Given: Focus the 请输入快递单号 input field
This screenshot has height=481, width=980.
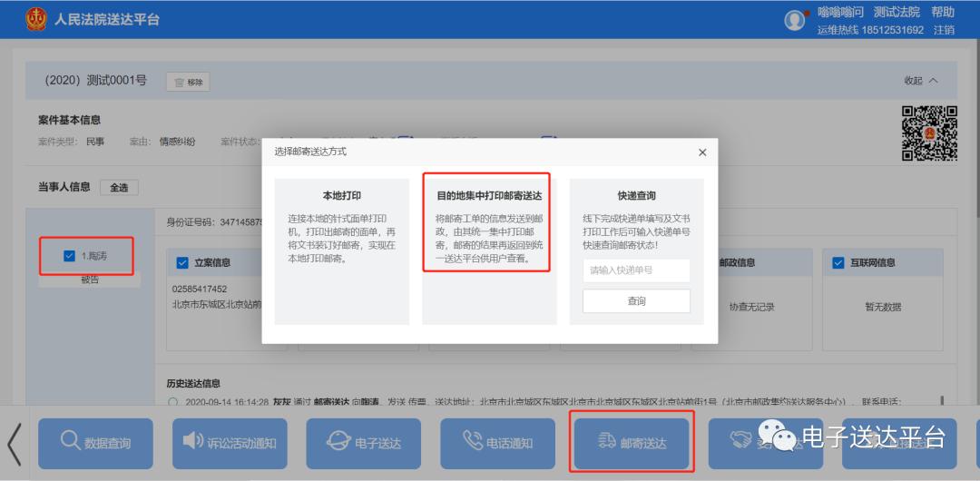Looking at the screenshot, I should 636,270.
